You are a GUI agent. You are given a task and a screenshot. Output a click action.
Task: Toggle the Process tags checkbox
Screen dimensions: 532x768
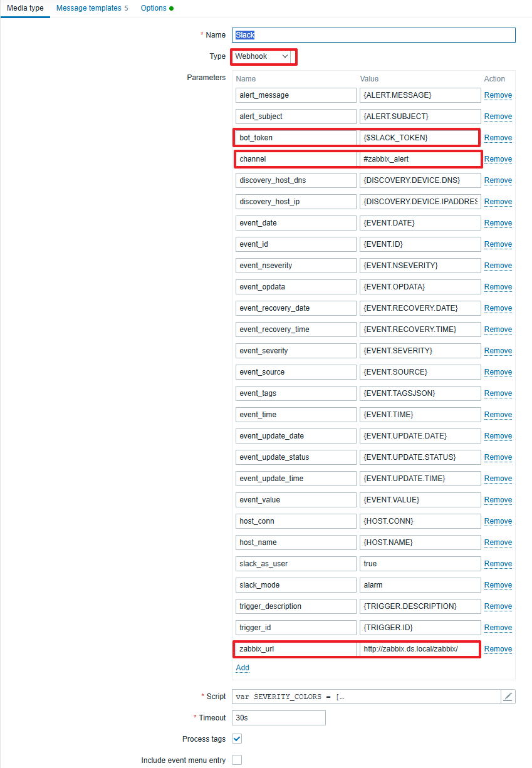point(237,739)
